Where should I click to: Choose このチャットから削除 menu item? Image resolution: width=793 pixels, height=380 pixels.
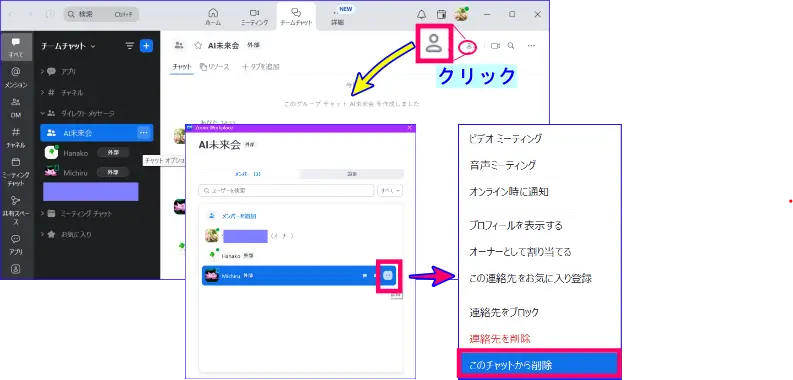click(x=539, y=364)
